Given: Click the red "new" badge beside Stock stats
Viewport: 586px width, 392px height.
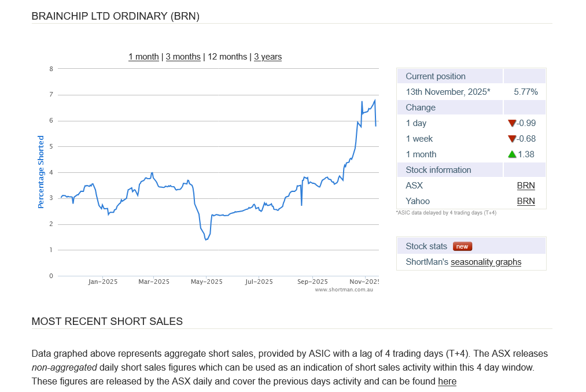Looking at the screenshot, I should (x=462, y=246).
